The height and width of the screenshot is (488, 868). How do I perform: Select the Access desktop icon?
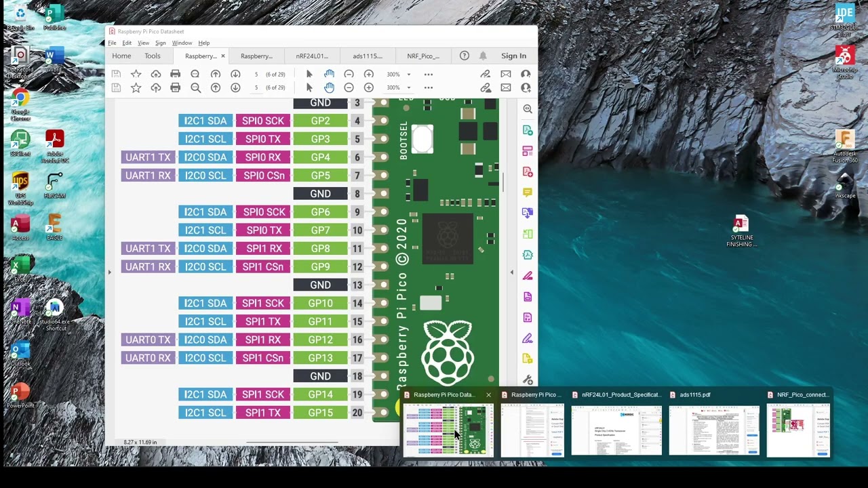(x=20, y=228)
